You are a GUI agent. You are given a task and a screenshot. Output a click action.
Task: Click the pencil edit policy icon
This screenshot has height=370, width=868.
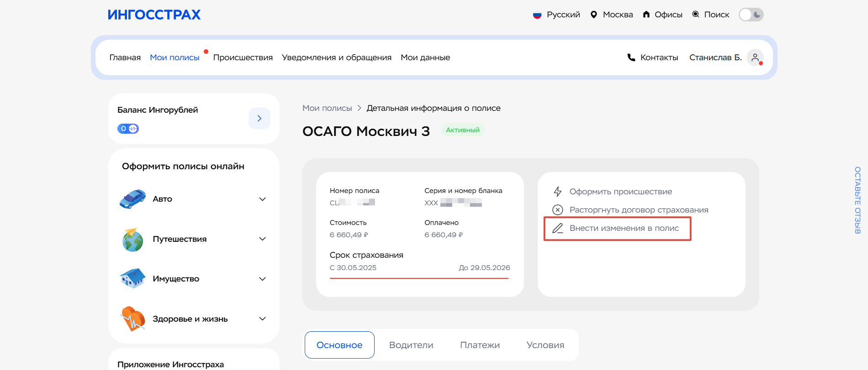(558, 228)
